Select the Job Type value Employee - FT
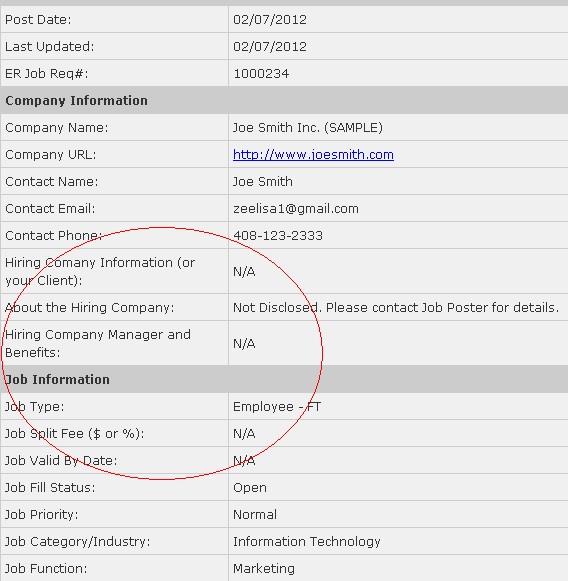 [x=277, y=407]
